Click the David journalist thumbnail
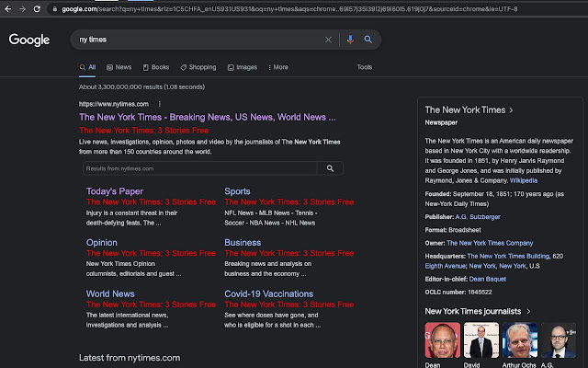Viewport: 588px width, 368px height. tap(481, 339)
